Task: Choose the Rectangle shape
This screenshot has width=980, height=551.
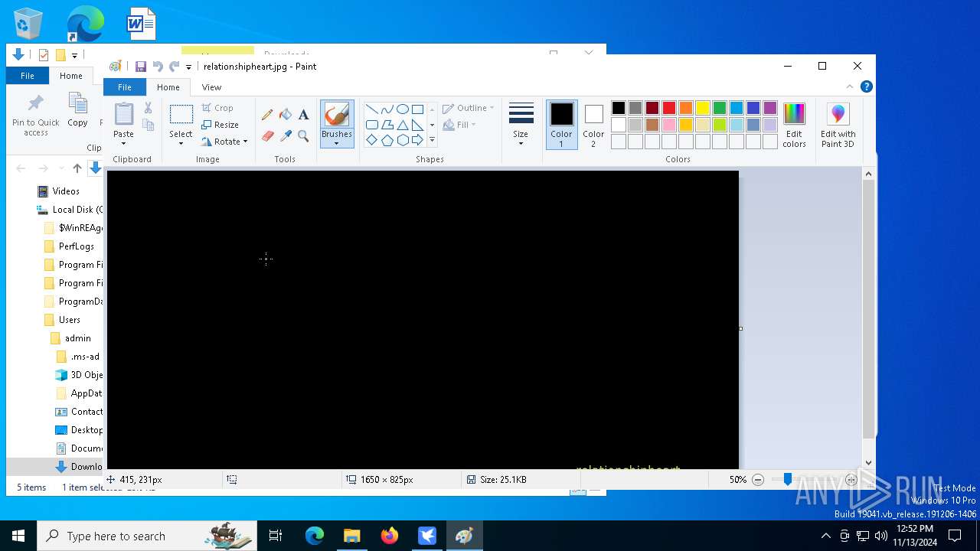Action: point(417,109)
